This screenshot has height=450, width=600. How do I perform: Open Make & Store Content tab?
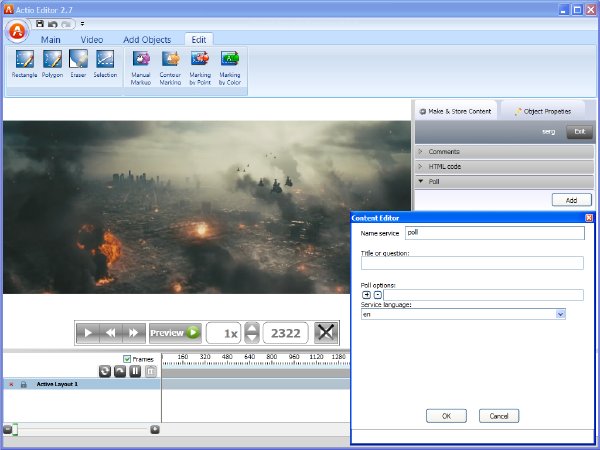click(455, 111)
